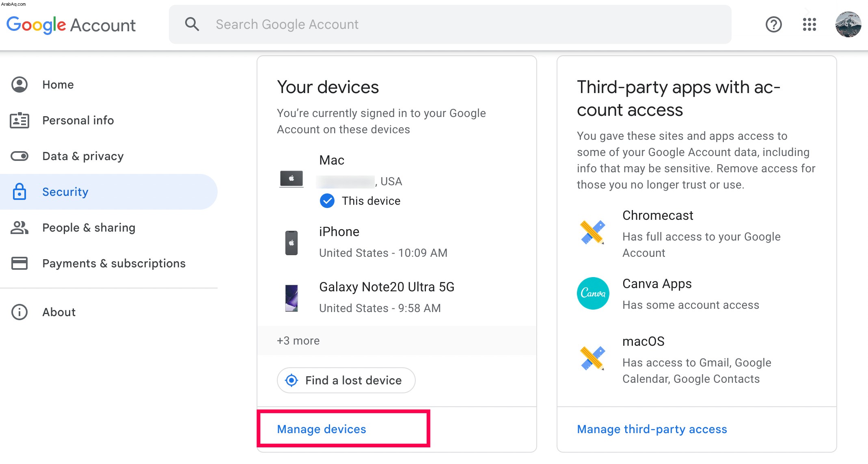Click the blue This device checkmark icon
868x464 pixels.
pos(327,201)
